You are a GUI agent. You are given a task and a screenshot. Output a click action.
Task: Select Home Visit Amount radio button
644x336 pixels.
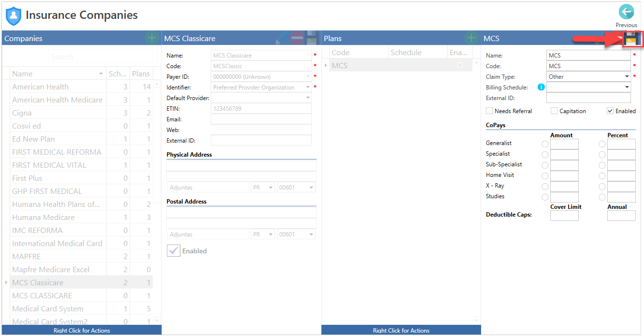coord(545,176)
